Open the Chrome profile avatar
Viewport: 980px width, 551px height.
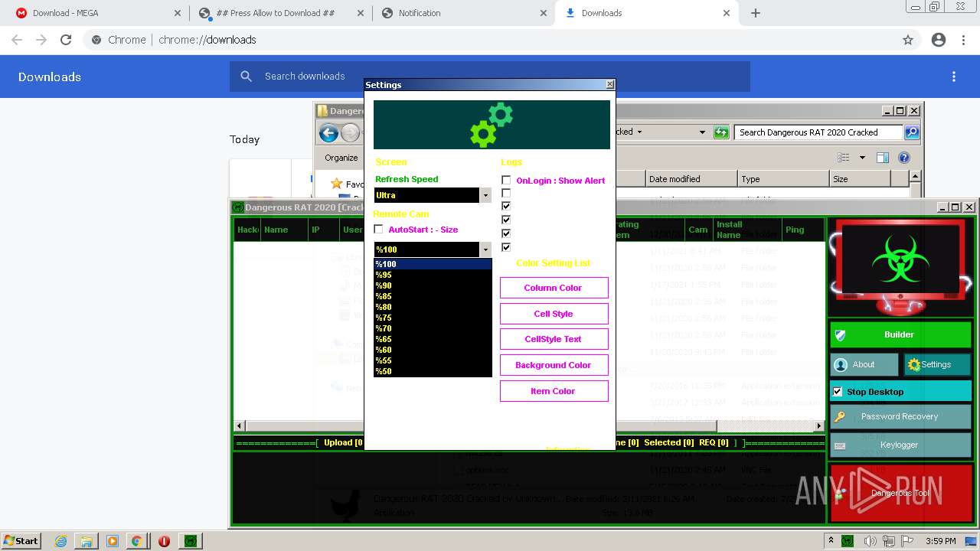point(939,40)
